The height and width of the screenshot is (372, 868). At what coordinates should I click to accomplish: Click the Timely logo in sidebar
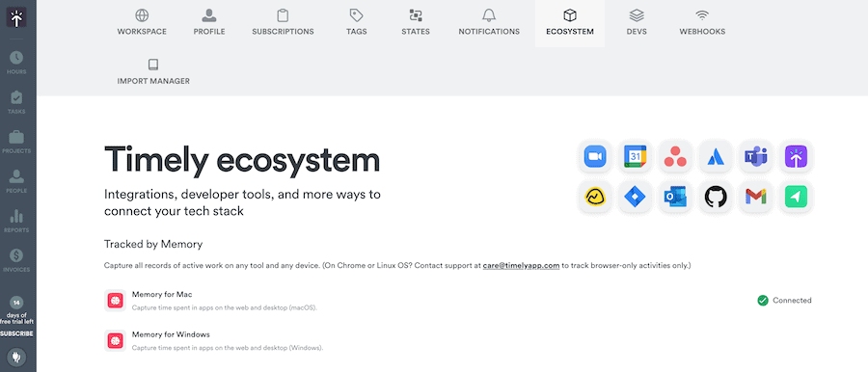(16, 17)
